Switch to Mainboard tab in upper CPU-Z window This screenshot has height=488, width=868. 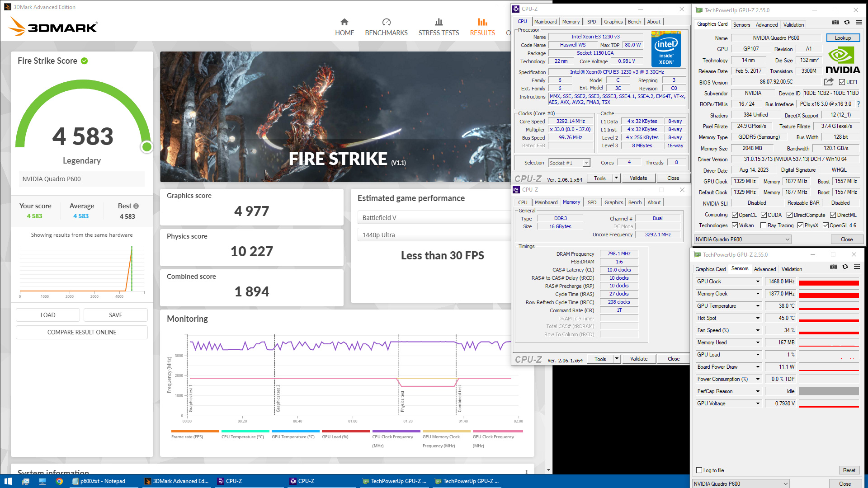(x=546, y=22)
